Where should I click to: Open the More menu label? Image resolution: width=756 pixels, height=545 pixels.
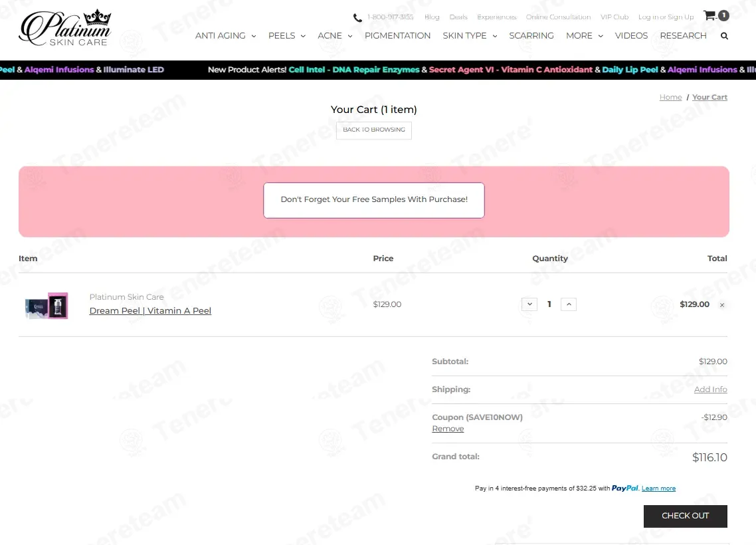coord(579,36)
